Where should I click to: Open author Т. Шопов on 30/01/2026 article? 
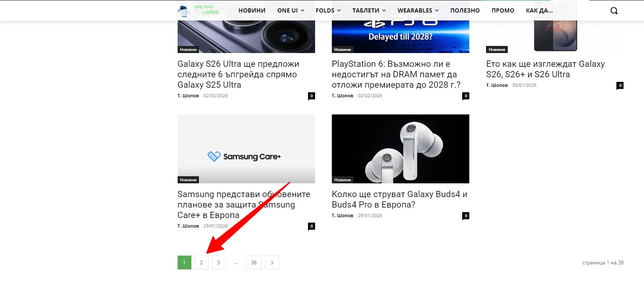click(497, 85)
